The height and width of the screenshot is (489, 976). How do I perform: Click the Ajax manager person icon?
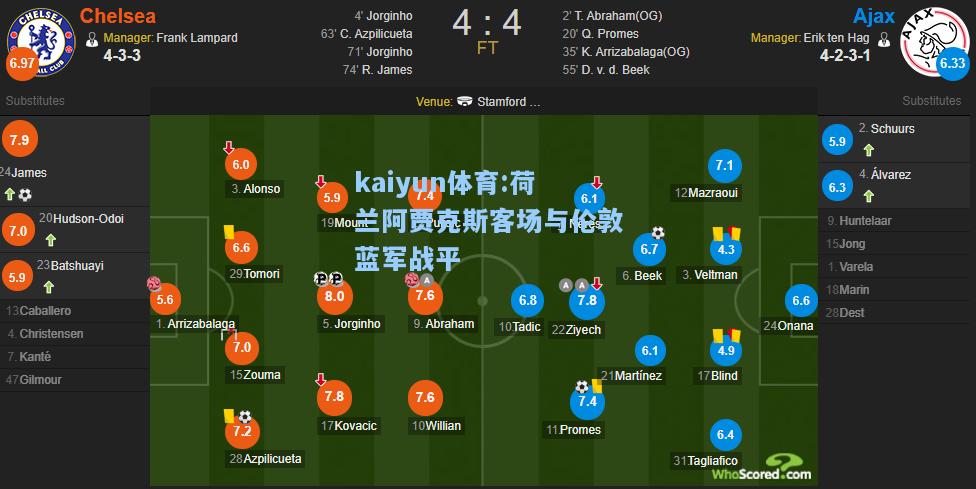point(883,39)
